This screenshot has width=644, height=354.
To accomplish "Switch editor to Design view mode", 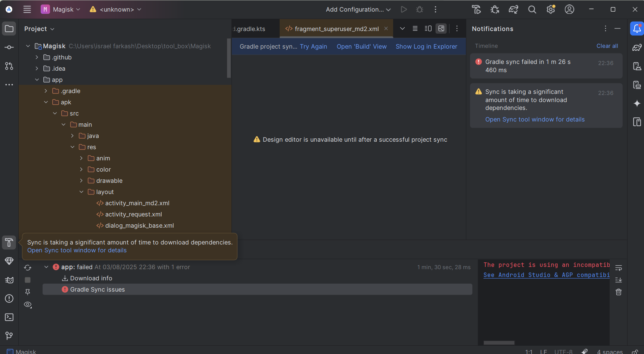I will coord(441,28).
